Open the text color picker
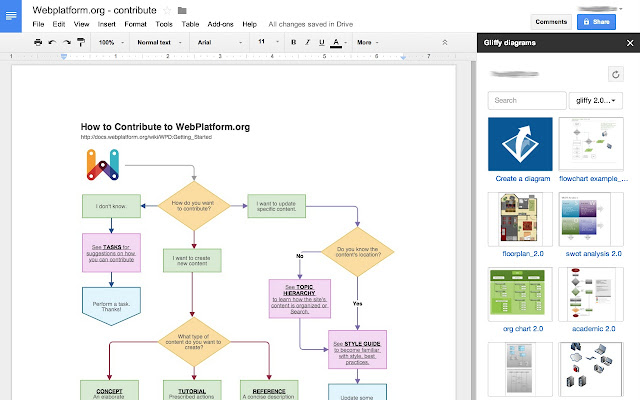This screenshot has width=640, height=400. 338,42
